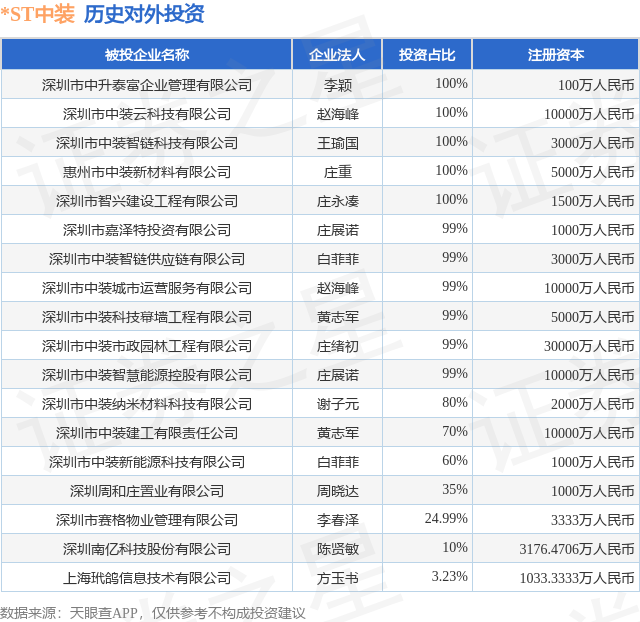This screenshot has width=640, height=622.
Task: Click registered capital 3333万人民币
Action: point(593,520)
